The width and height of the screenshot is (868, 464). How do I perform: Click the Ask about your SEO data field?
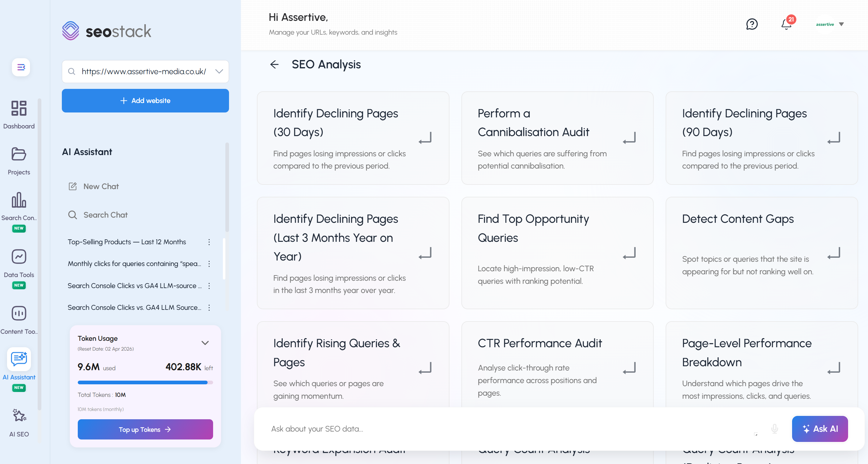pos(472,428)
